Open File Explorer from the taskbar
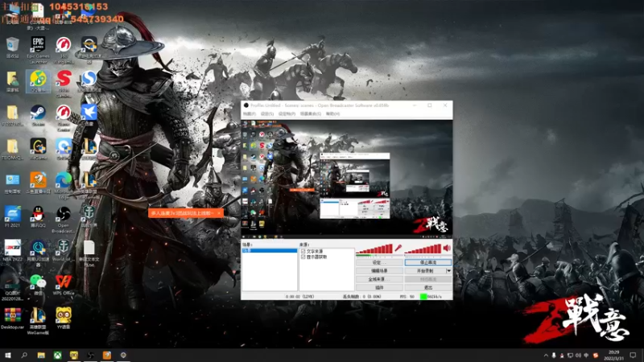 pos(41,355)
